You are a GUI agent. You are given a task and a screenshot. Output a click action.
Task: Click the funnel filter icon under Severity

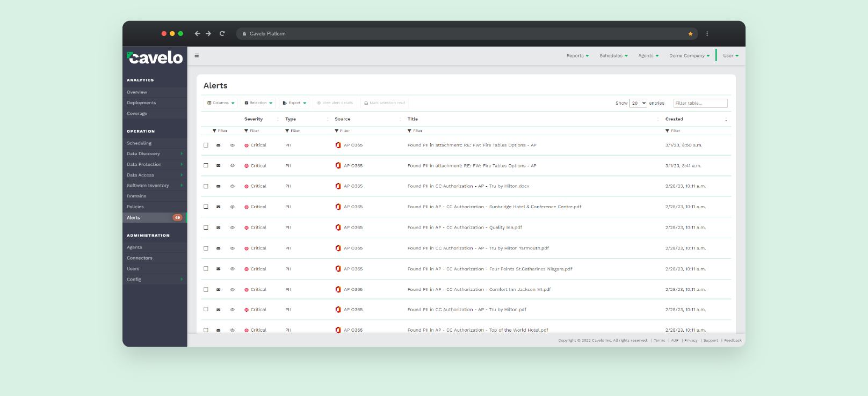(x=246, y=131)
